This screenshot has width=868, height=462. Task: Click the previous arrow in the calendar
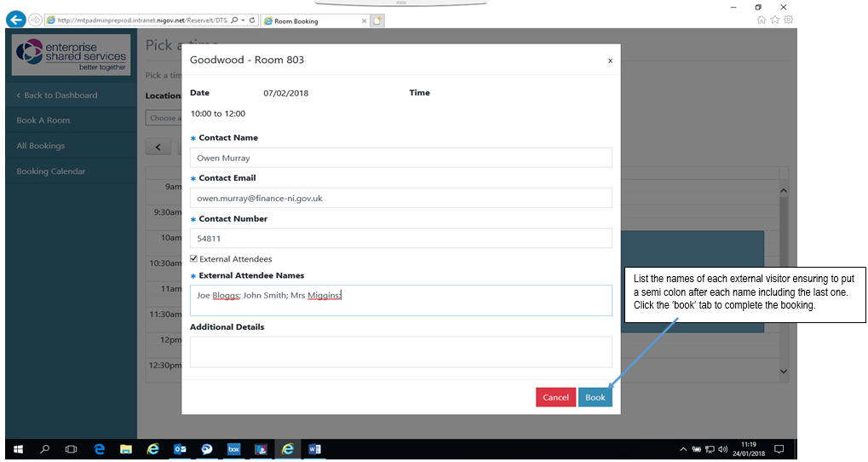point(158,147)
